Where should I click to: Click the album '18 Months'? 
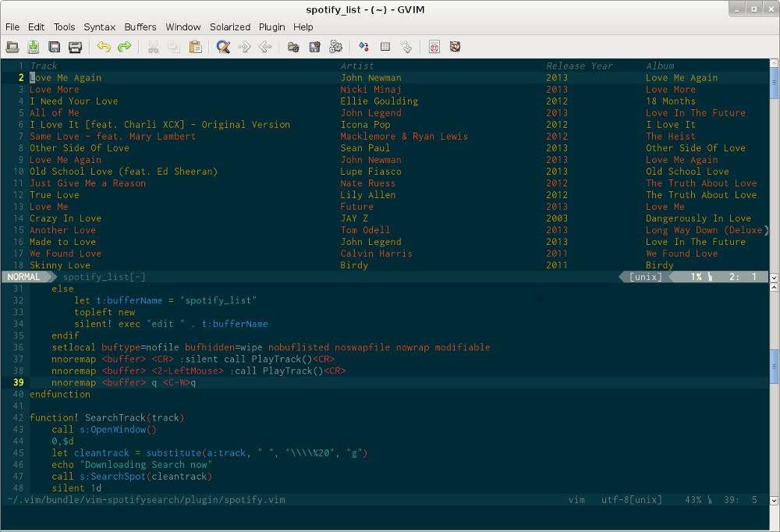click(671, 101)
